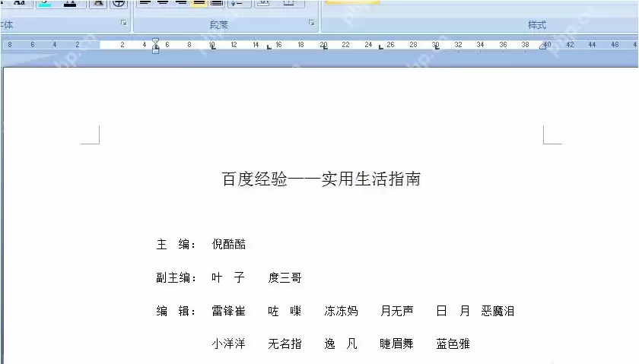The width and height of the screenshot is (639, 364).
Task: Click the ruler number 22
Action: (345, 44)
